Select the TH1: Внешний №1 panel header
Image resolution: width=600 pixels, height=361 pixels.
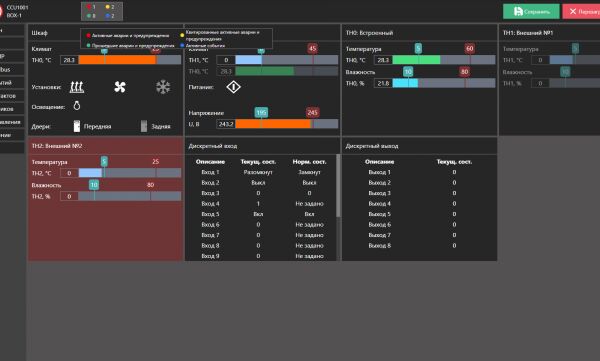(x=549, y=33)
